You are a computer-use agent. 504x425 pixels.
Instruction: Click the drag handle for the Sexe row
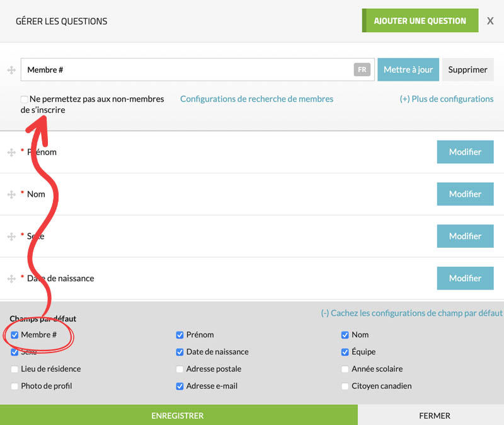click(11, 236)
